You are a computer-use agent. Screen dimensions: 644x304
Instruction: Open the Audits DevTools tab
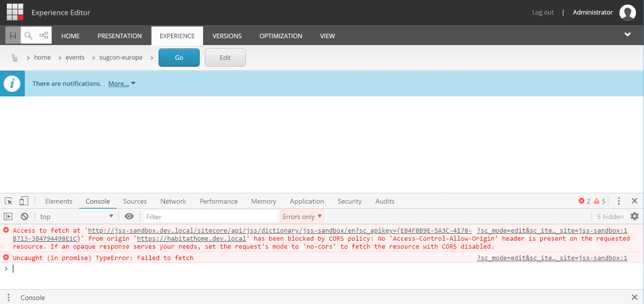(x=385, y=201)
